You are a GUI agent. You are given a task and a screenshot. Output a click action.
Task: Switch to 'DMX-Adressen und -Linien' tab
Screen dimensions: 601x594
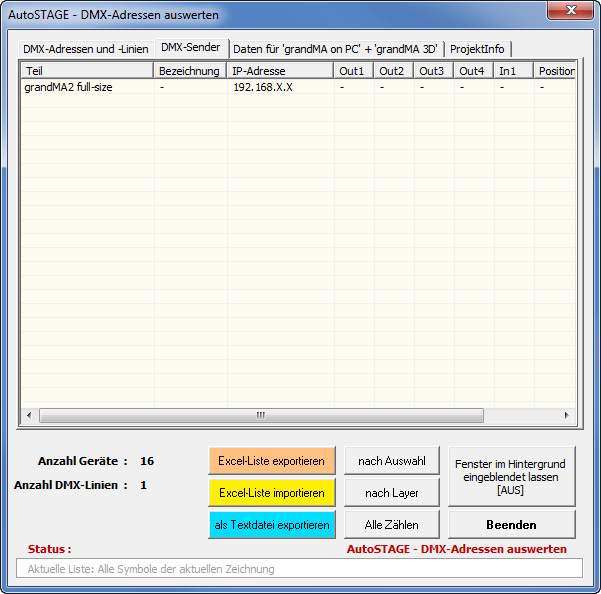(85, 49)
